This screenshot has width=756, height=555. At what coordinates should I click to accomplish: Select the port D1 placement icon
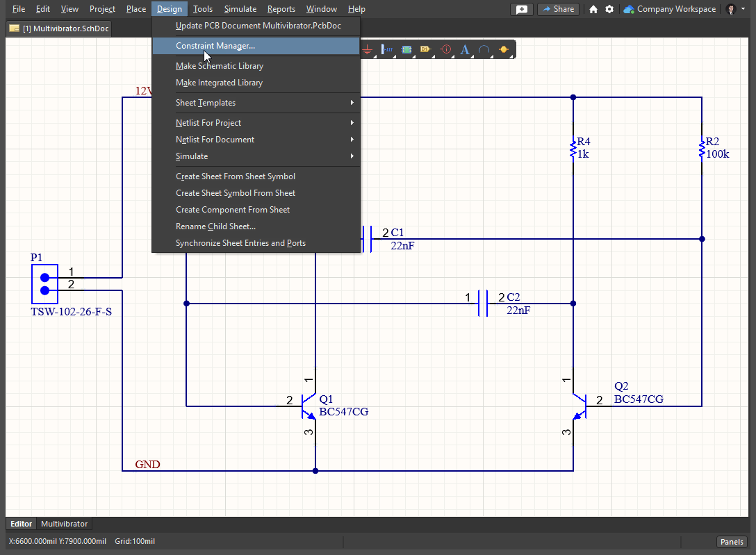425,50
